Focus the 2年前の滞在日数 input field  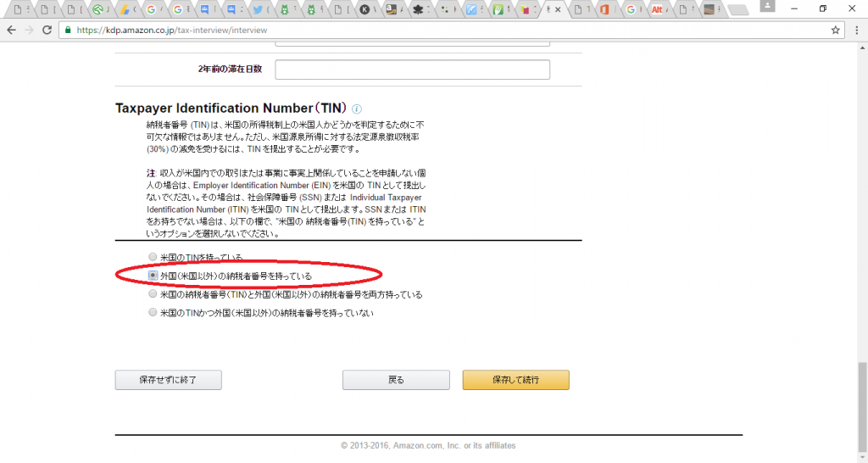click(413, 70)
